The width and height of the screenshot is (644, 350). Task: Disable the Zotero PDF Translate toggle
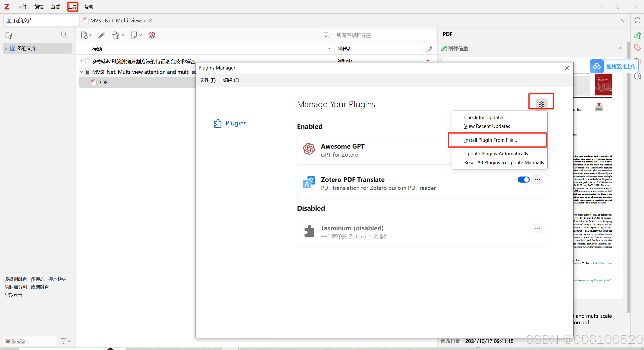(523, 180)
